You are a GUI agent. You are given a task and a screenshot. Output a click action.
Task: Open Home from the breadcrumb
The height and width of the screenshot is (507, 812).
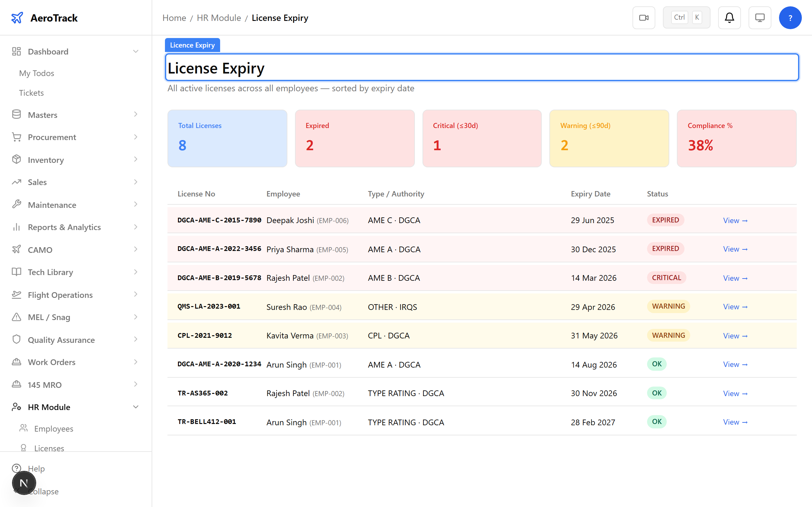[x=174, y=18]
